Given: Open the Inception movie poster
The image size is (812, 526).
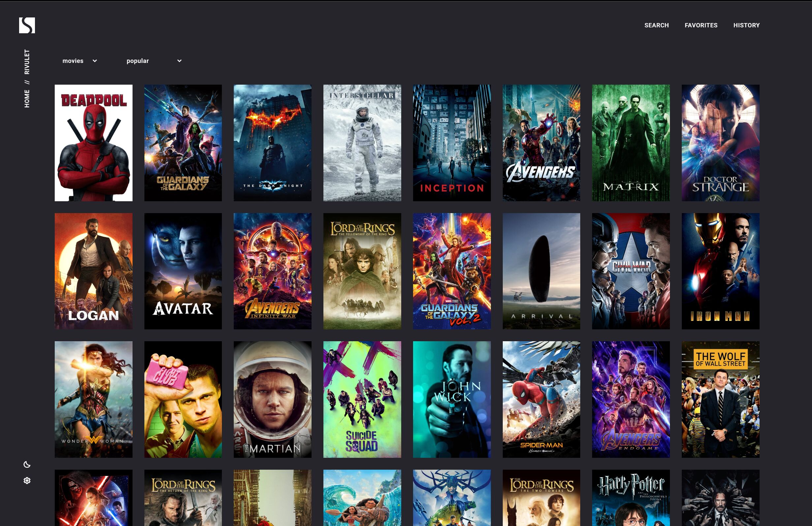Looking at the screenshot, I should click(452, 143).
